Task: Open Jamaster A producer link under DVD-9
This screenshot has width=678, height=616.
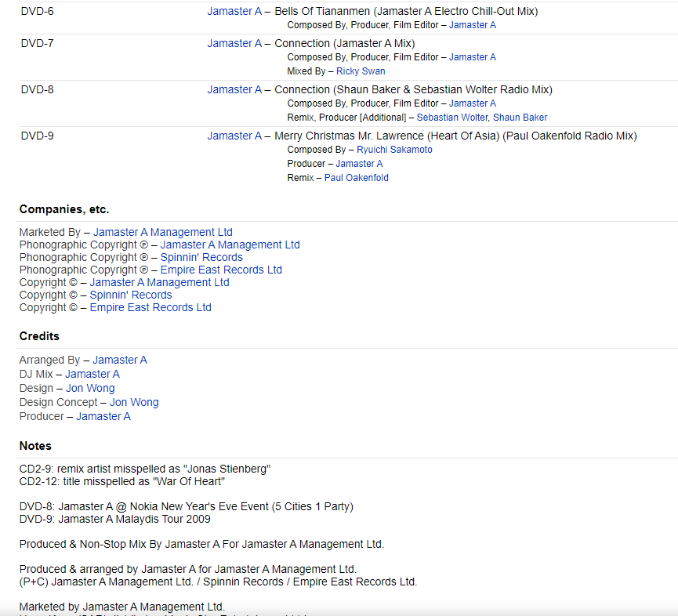Action: [x=359, y=164]
